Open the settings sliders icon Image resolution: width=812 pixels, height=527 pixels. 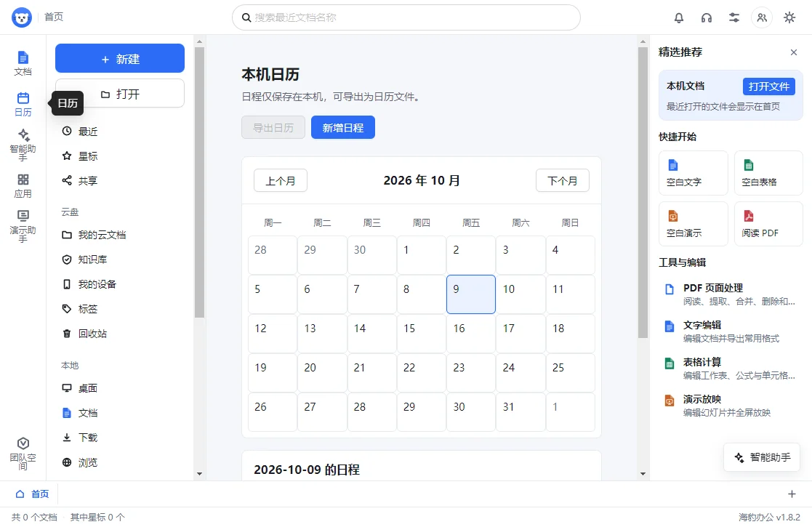733,17
